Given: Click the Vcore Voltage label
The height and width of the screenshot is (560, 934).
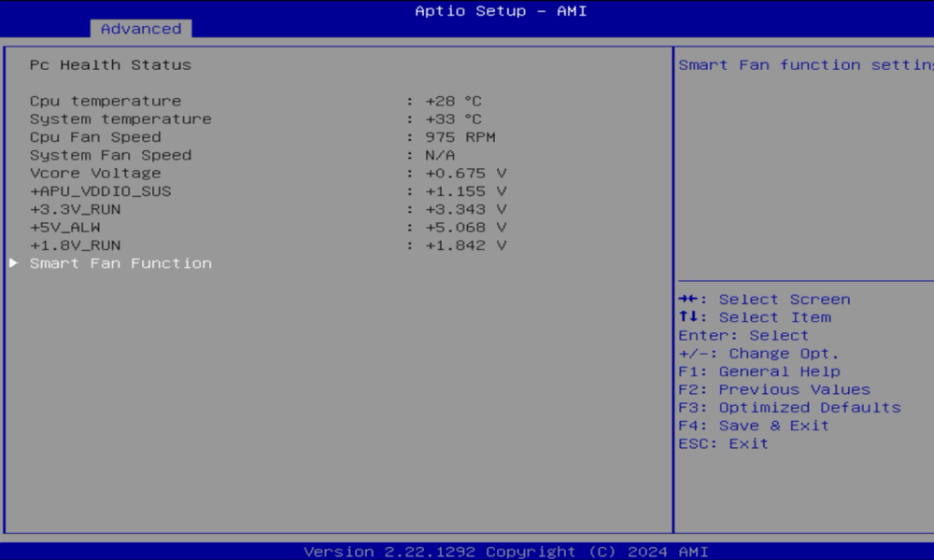Looking at the screenshot, I should (95, 174).
